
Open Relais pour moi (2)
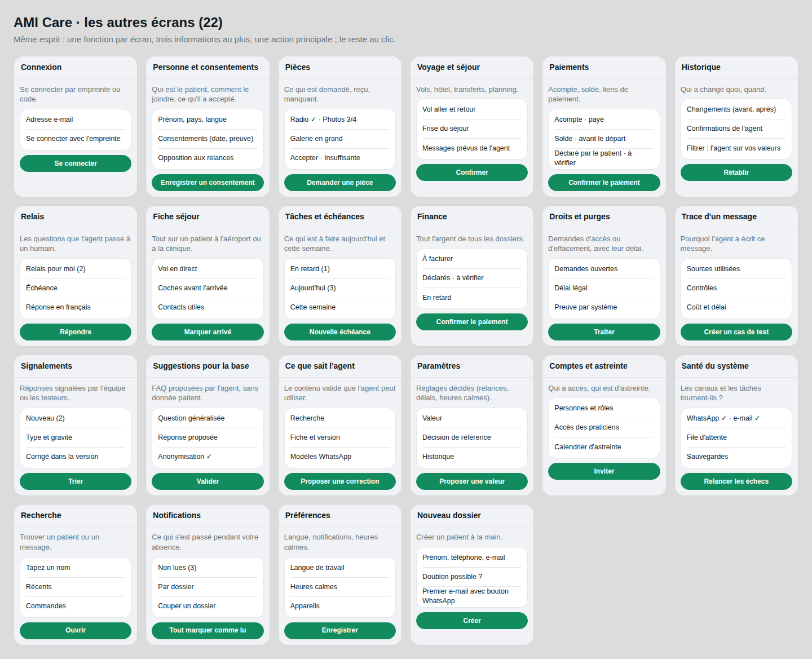tap(76, 269)
